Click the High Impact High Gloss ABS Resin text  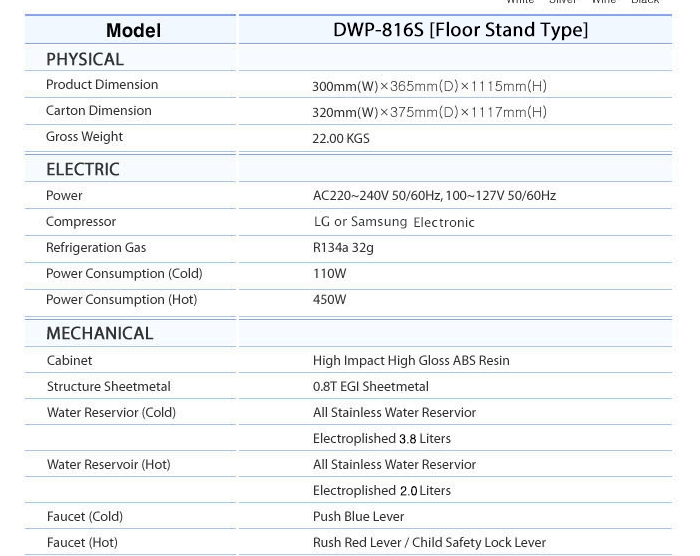point(411,361)
